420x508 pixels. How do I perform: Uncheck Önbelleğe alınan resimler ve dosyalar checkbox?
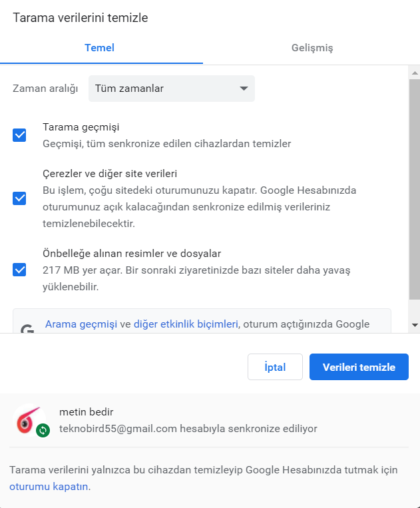pos(19,270)
